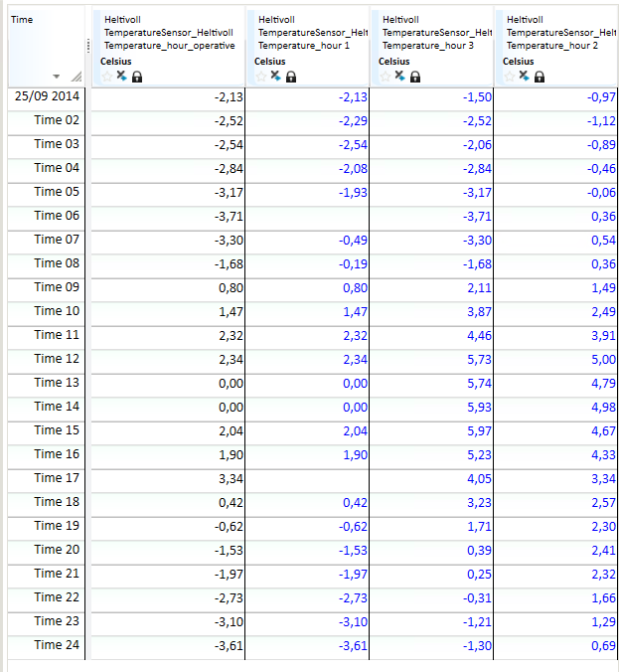Click operative value 3,34 at Time 17
The width and height of the screenshot is (619, 672).
click(x=230, y=478)
